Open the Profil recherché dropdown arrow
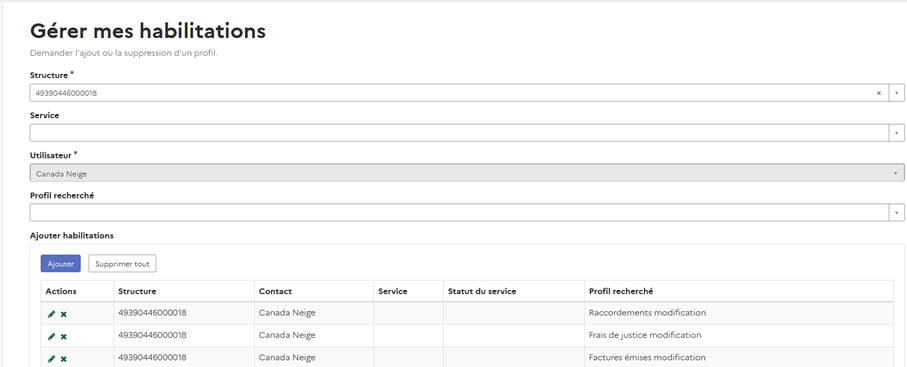 (x=897, y=212)
